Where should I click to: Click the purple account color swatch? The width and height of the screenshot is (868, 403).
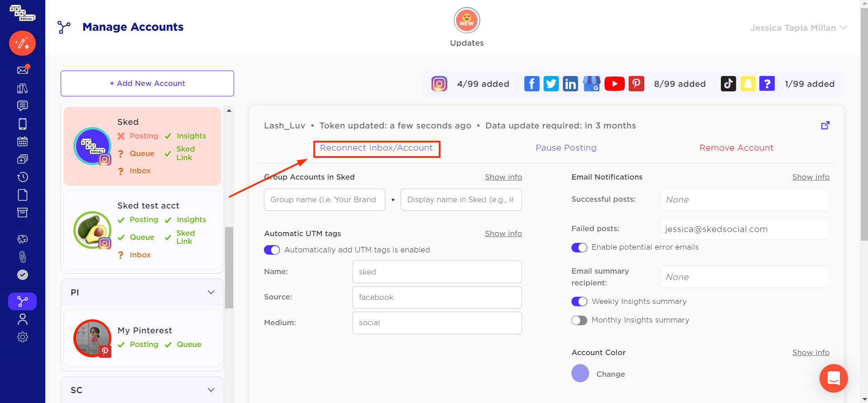tap(580, 374)
